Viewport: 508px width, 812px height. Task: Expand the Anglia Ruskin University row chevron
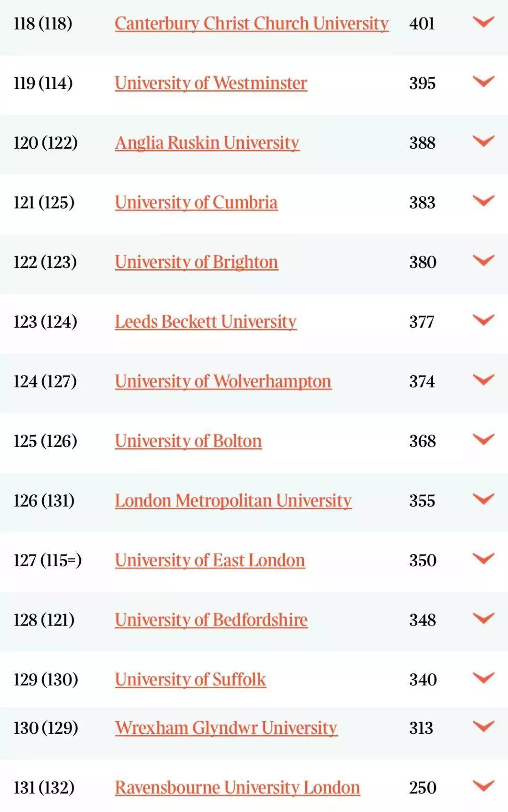[483, 141]
